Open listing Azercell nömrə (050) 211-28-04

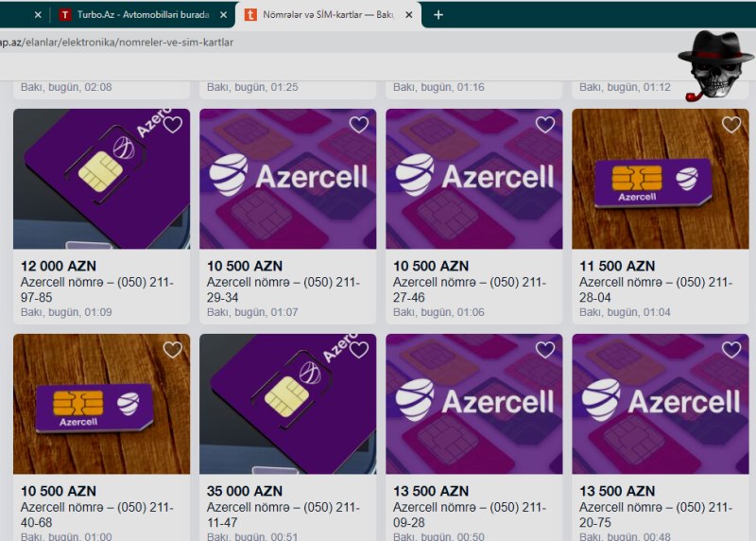(655, 289)
